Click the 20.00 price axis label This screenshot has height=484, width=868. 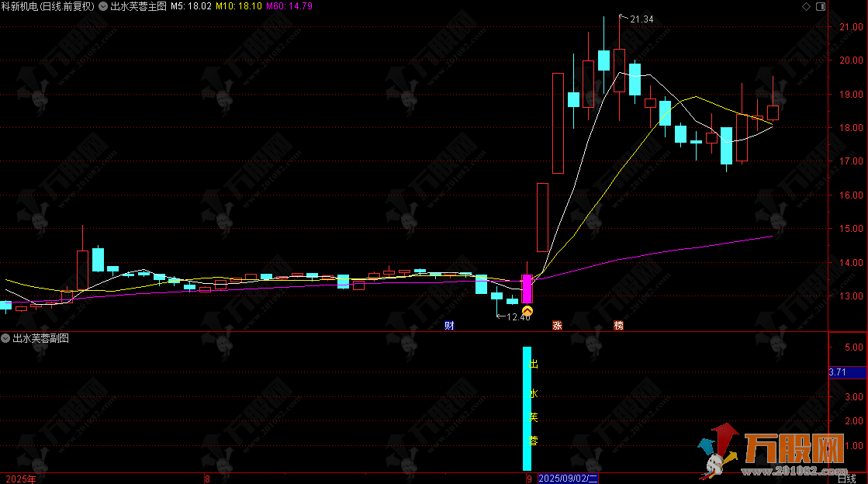tap(852, 60)
